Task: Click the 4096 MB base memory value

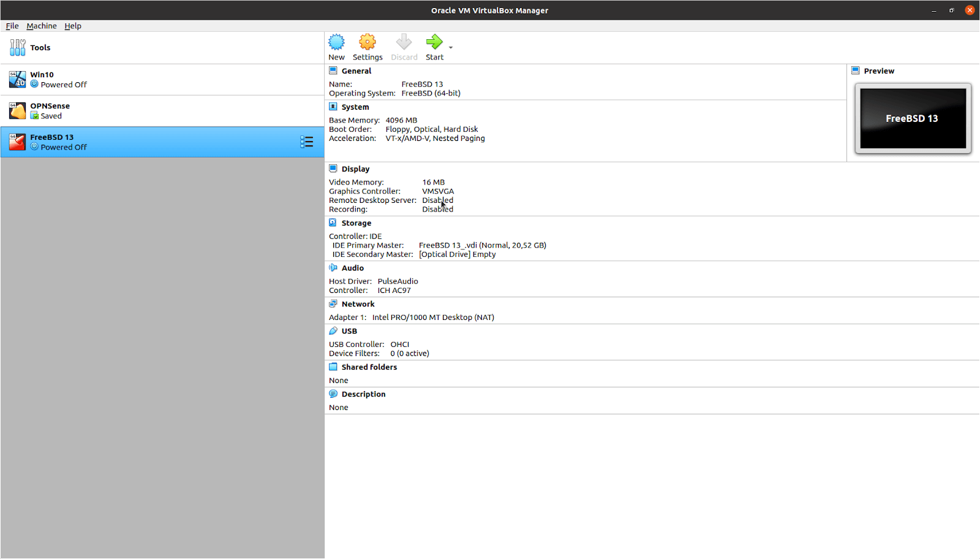Action: point(401,121)
